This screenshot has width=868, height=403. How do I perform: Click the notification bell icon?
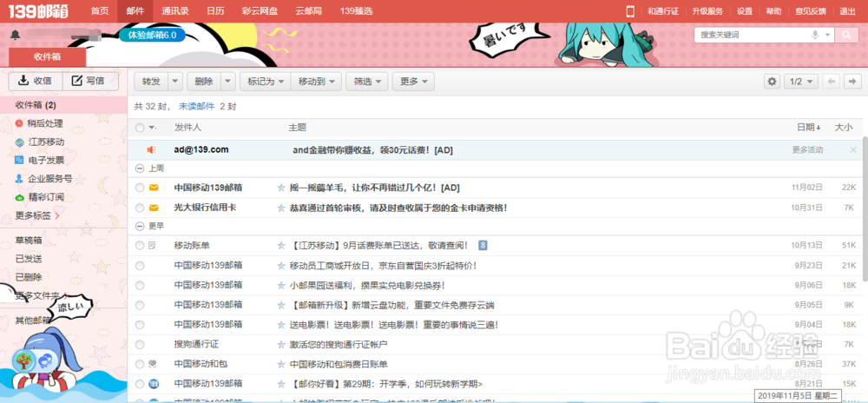(x=16, y=35)
